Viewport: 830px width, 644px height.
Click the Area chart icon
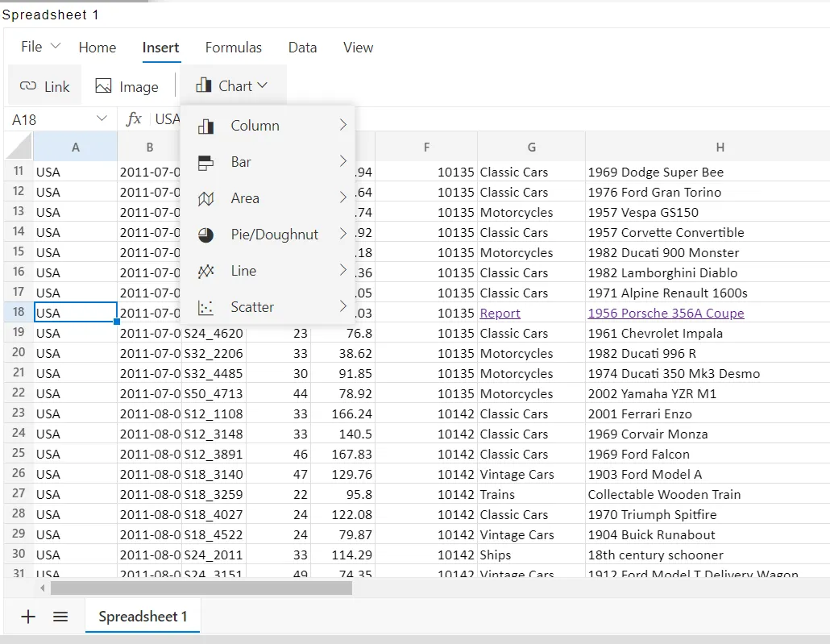click(x=206, y=198)
